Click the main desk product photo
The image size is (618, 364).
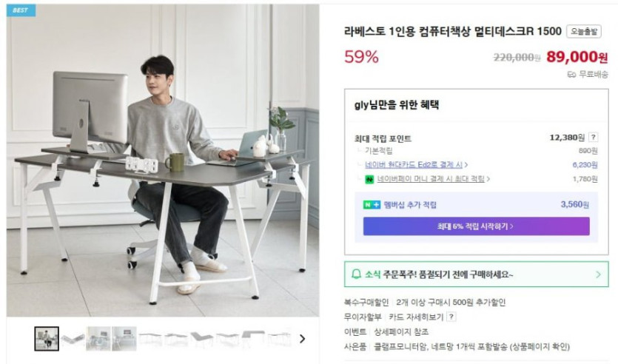point(163,161)
